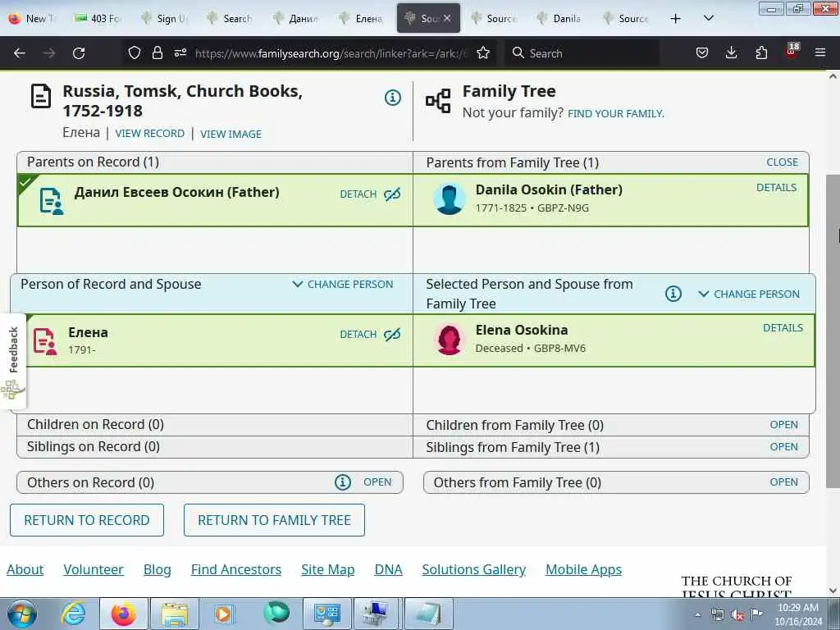Click the Volunteer footer link

[x=94, y=569]
